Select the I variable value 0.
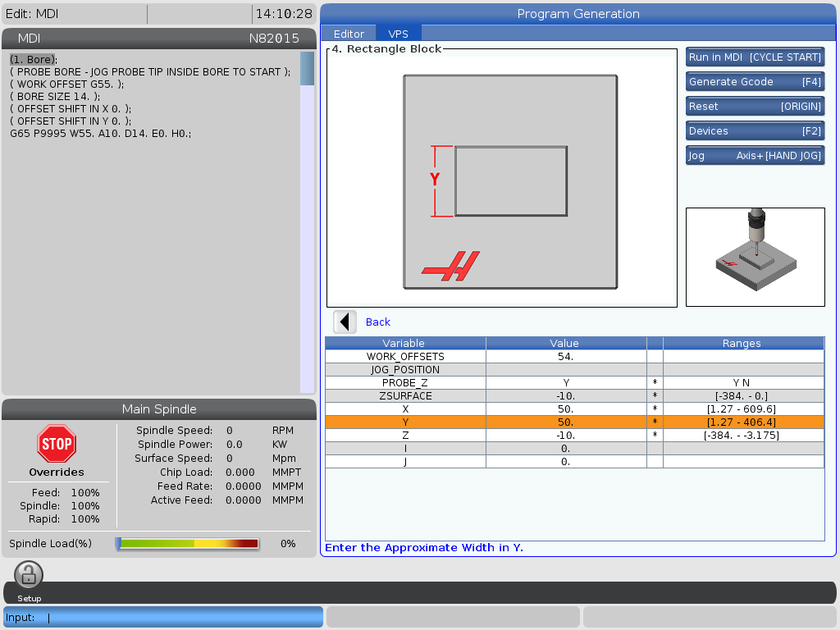This screenshot has height=630, width=840. [x=566, y=449]
